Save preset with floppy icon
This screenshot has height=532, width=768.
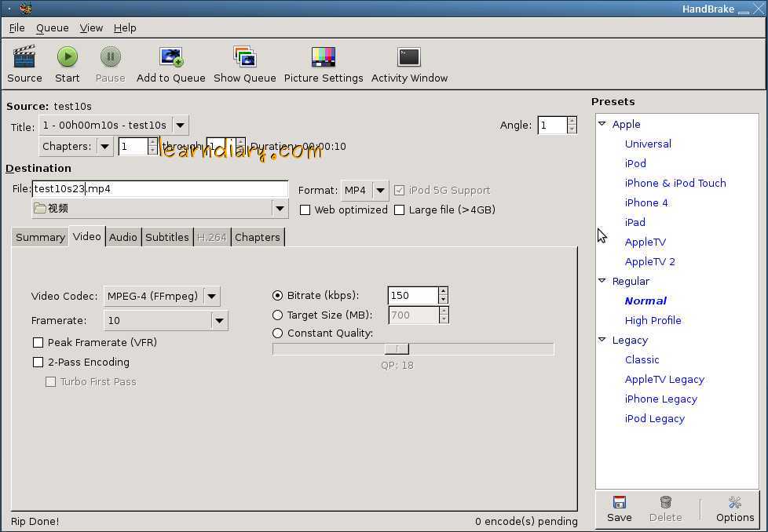[x=619, y=502]
